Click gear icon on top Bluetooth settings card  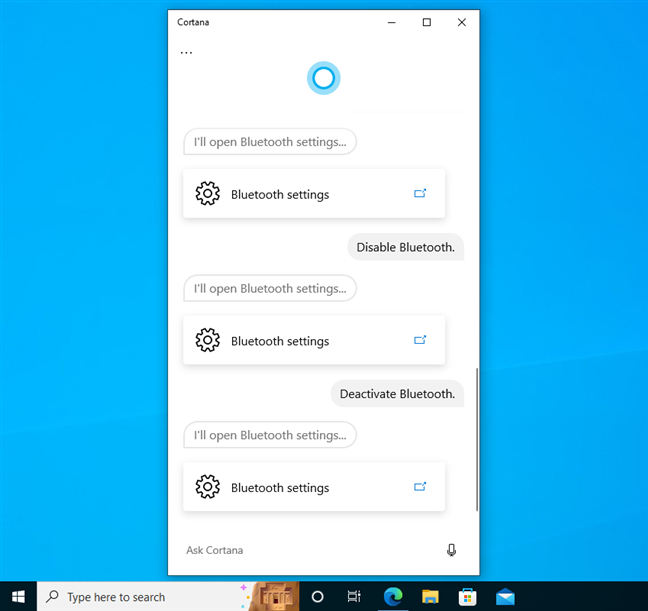pyautogui.click(x=207, y=193)
